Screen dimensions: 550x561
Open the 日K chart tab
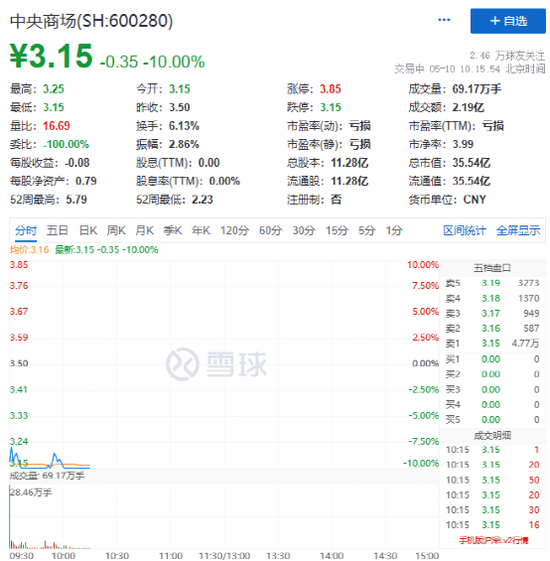88,230
